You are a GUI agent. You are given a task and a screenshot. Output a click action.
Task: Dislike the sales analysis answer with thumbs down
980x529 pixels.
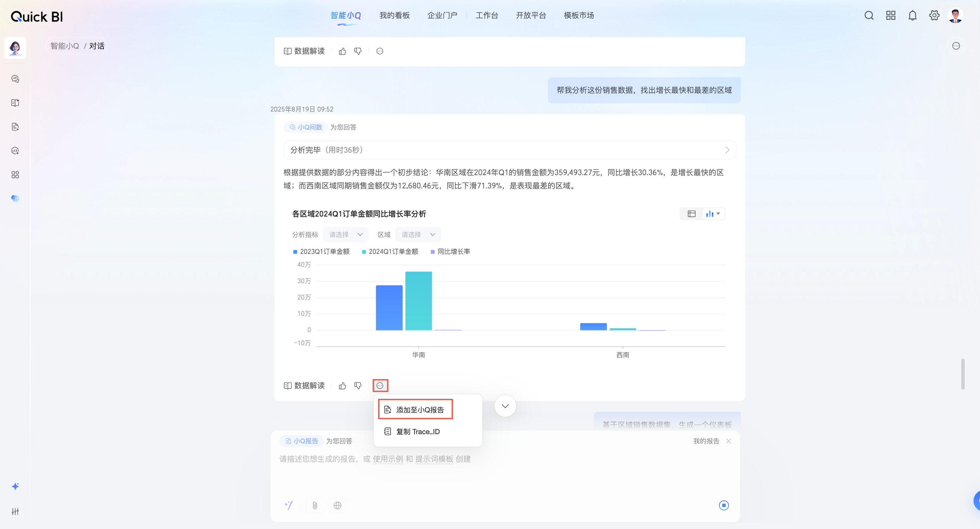pyautogui.click(x=358, y=386)
